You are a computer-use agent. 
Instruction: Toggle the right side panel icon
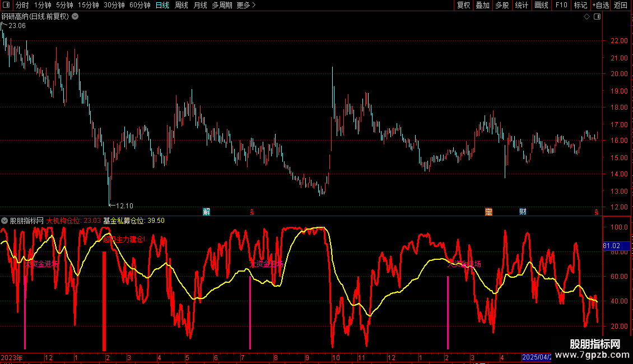coord(597,17)
